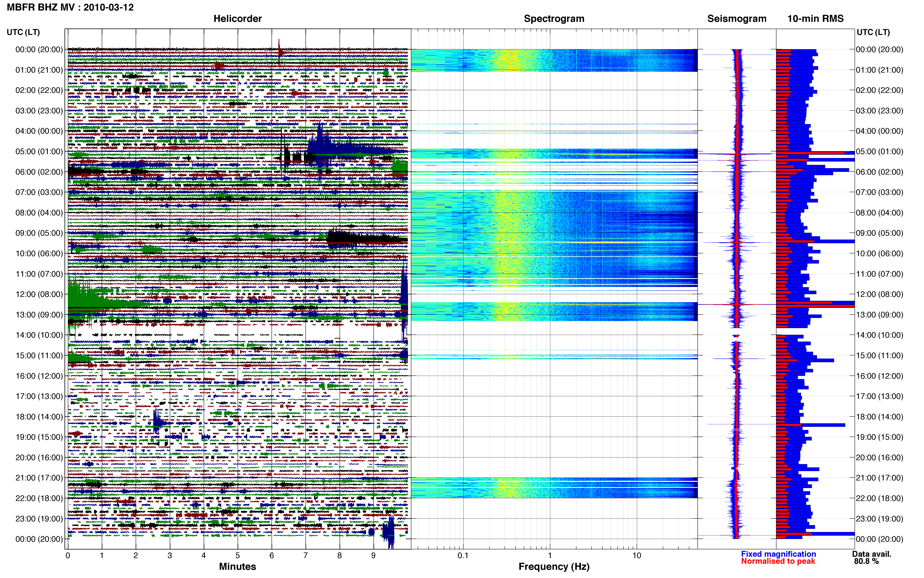Screen dimensions: 924x578
Task: Click minutes tick label '2' under helicorder
Action: point(136,555)
